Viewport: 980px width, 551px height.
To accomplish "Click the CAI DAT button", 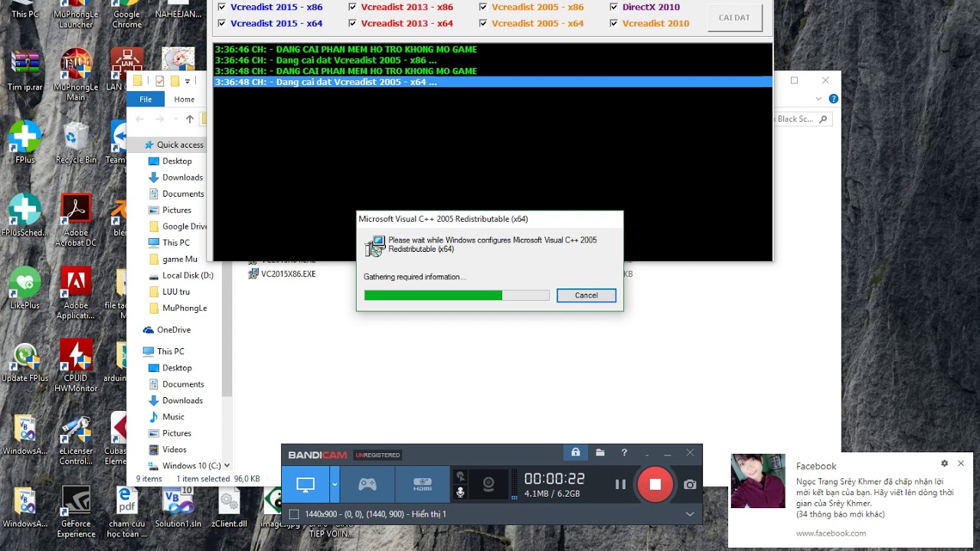I will point(734,18).
